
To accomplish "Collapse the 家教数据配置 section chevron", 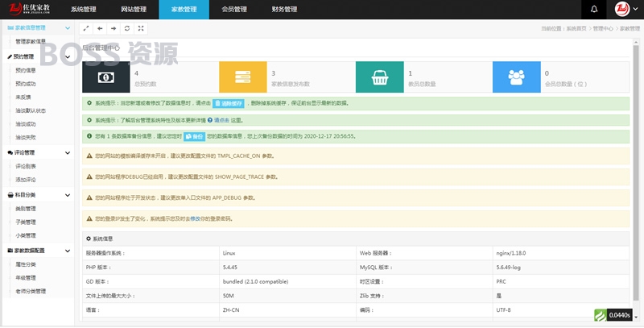I will click(x=68, y=251).
